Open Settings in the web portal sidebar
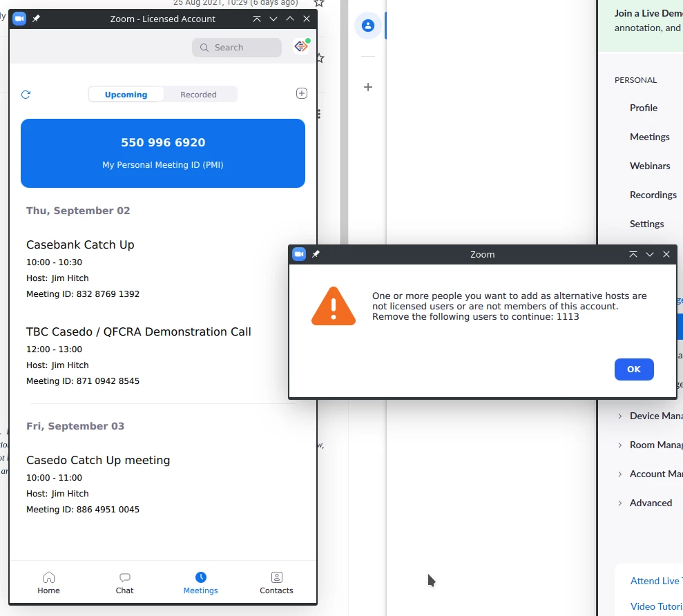683x616 pixels. tap(646, 224)
